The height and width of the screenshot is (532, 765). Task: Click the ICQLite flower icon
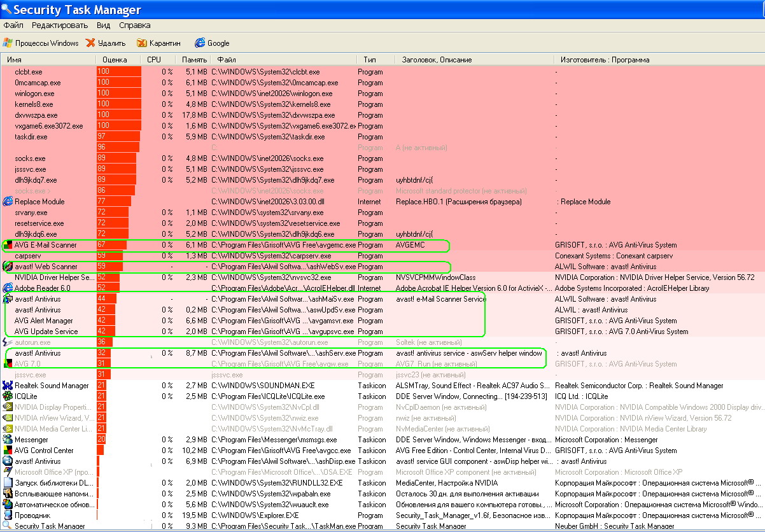tap(8, 396)
